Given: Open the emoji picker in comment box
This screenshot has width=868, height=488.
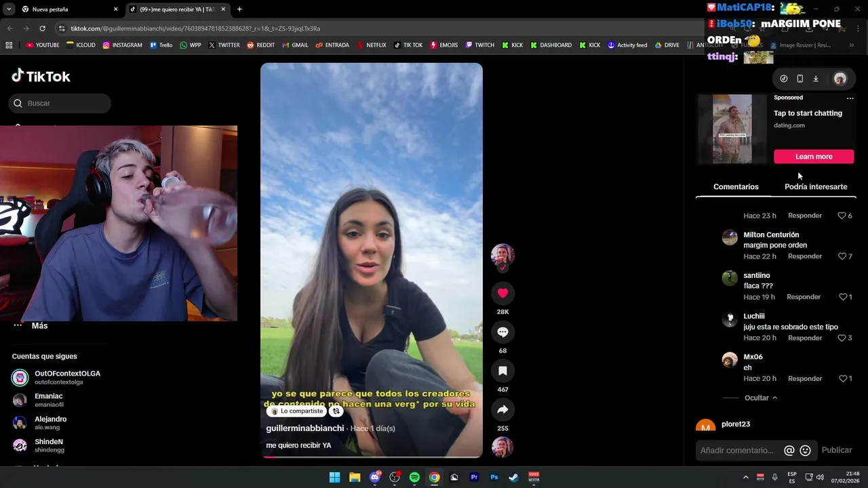Looking at the screenshot, I should 806,450.
